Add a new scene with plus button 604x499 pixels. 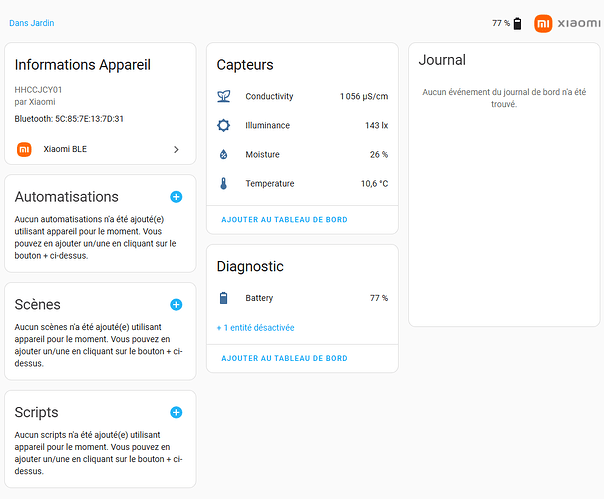pyautogui.click(x=176, y=304)
